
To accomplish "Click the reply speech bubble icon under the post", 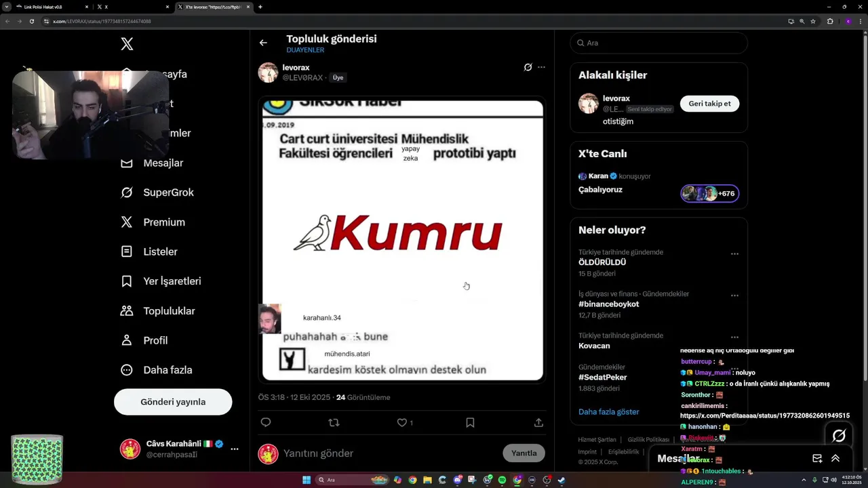I will (266, 422).
